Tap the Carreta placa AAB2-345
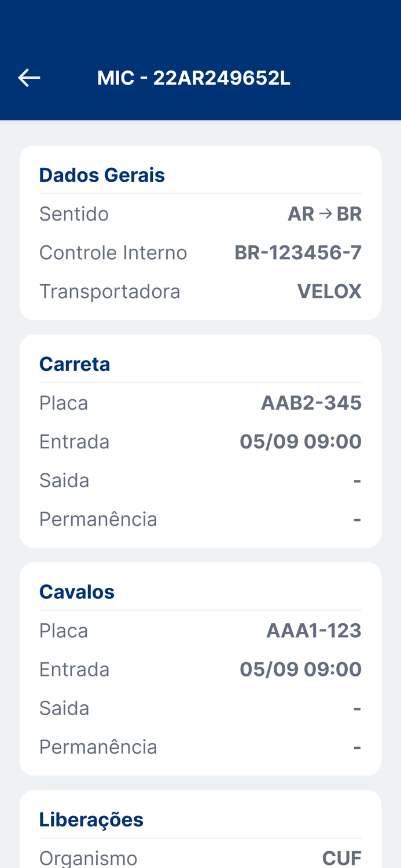401x868 pixels. (x=312, y=402)
